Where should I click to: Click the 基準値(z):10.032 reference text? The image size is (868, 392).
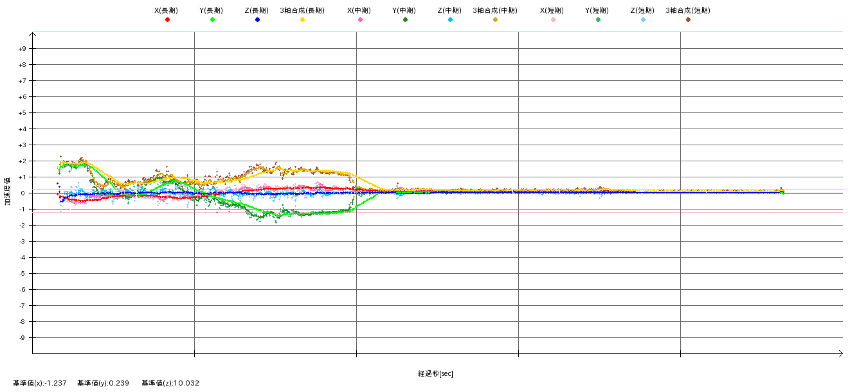pyautogui.click(x=170, y=383)
